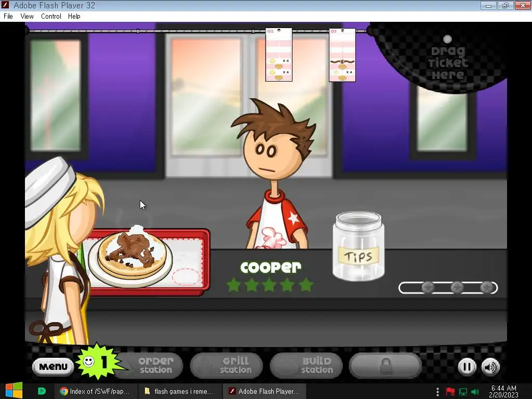Minimize the Flash Player window

click(x=488, y=5)
